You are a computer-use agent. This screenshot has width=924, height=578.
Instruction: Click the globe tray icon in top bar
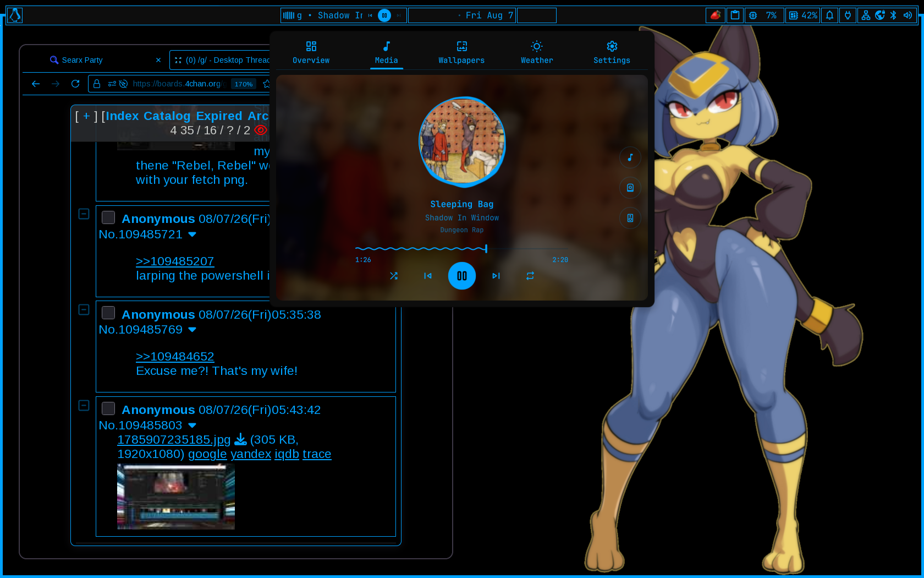click(880, 15)
